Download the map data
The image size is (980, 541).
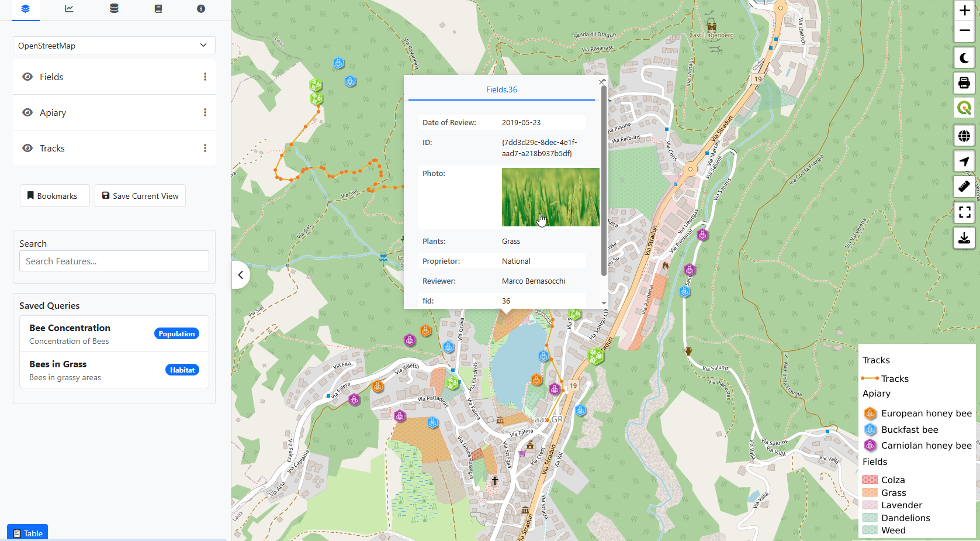tap(964, 238)
